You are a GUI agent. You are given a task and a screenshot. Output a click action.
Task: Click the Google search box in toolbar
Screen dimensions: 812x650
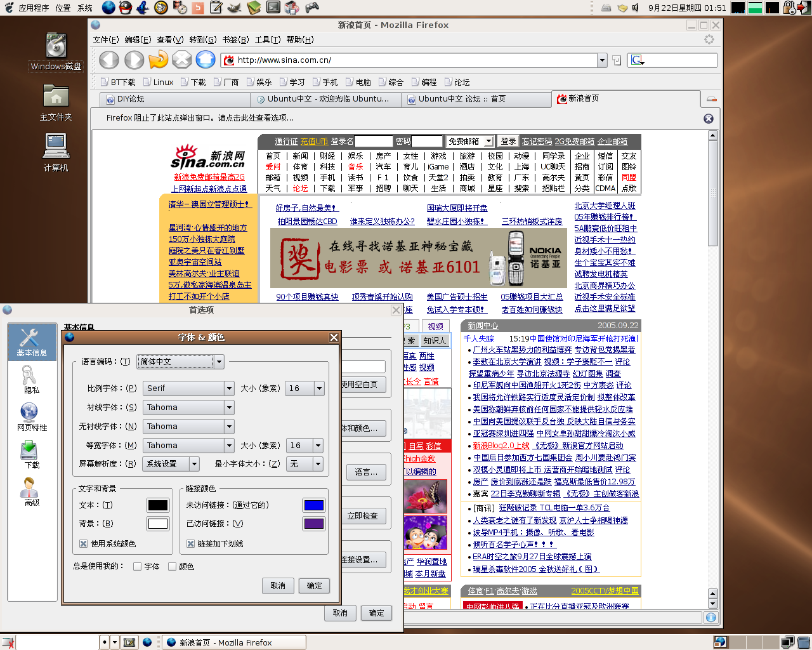(x=672, y=60)
